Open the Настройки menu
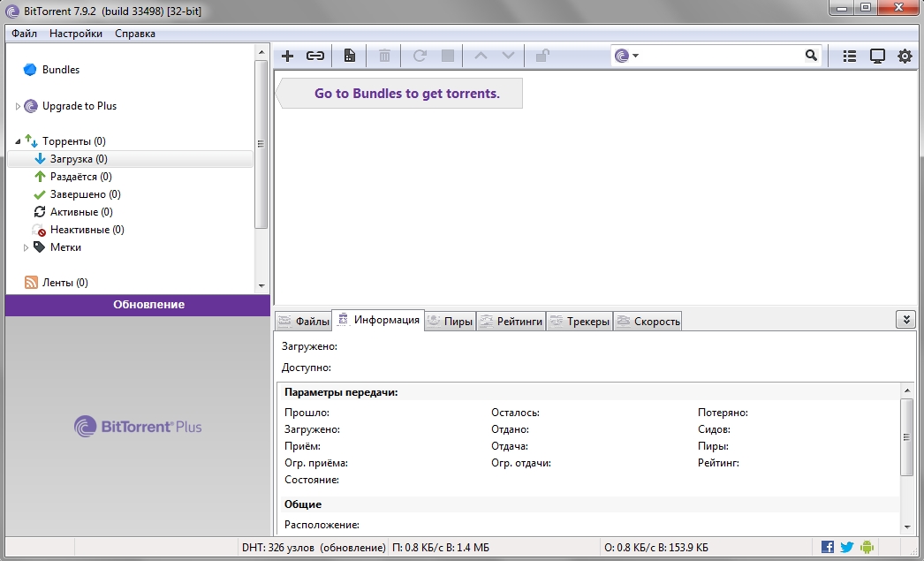924x561 pixels. [x=75, y=34]
